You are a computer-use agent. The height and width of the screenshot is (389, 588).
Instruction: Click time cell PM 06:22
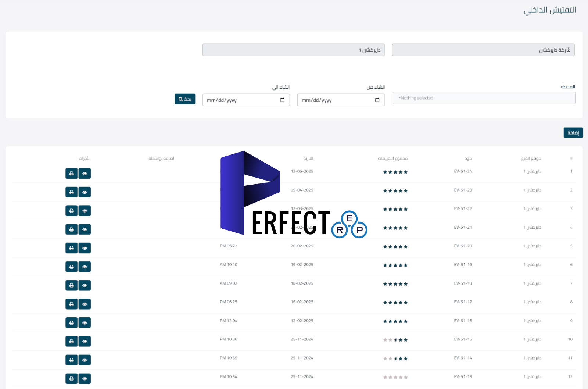(x=229, y=246)
